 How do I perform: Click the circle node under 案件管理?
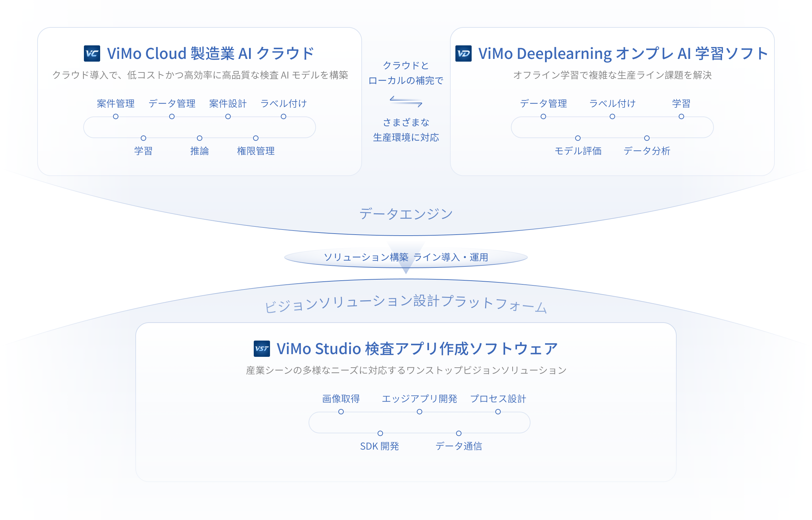point(116,116)
